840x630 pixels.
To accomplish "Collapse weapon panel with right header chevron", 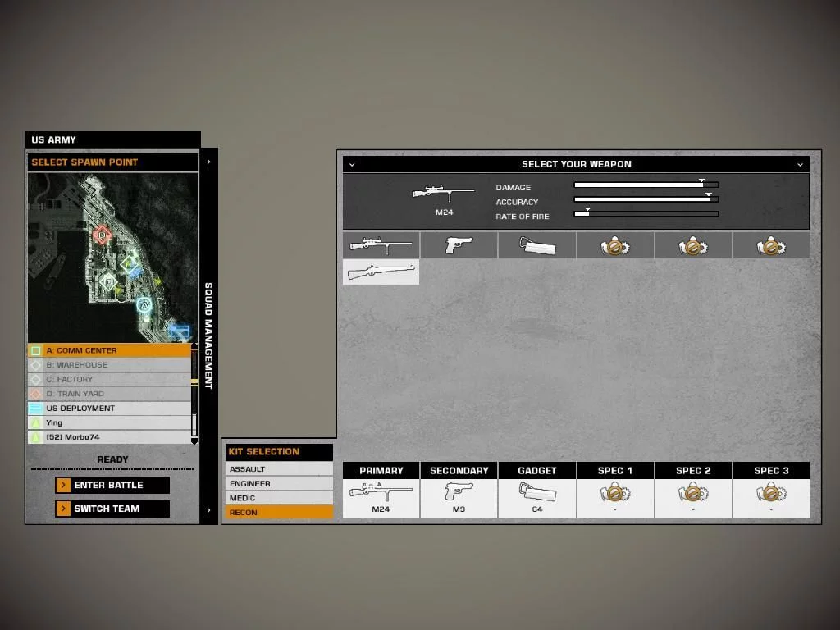I will [x=800, y=164].
